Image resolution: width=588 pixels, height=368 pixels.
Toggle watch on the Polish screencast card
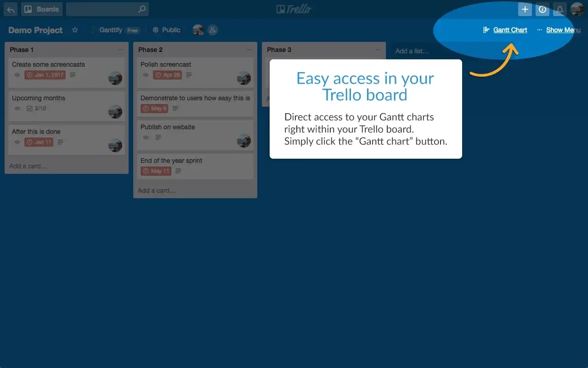pyautogui.click(x=146, y=75)
